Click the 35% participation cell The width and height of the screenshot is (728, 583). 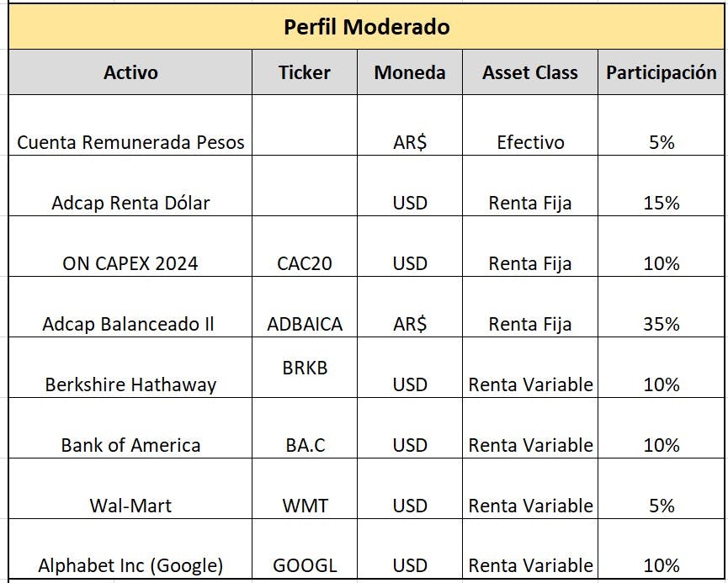pyautogui.click(x=662, y=307)
